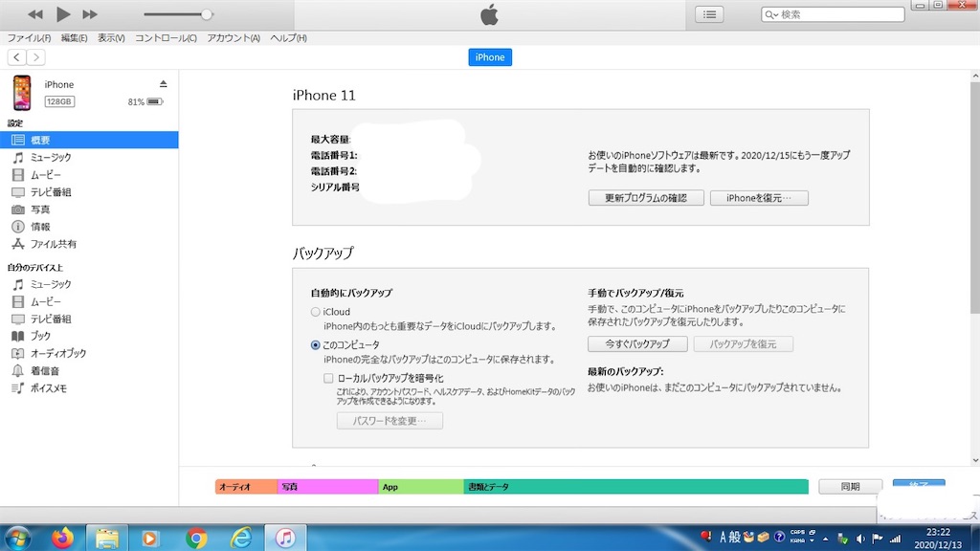980x551 pixels.
Task: Click the iPhone device thumbnail image
Action: [x=22, y=93]
